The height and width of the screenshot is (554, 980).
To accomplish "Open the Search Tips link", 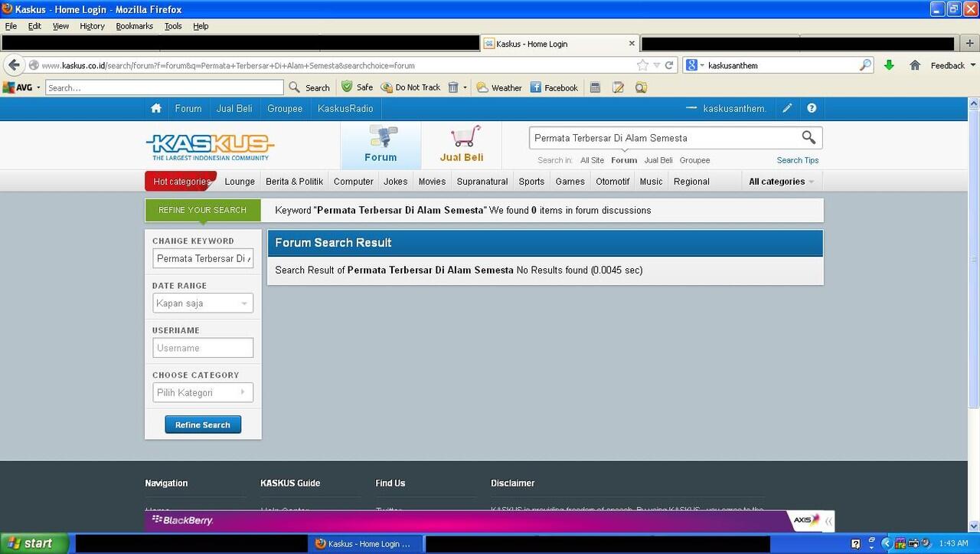I will (x=798, y=160).
